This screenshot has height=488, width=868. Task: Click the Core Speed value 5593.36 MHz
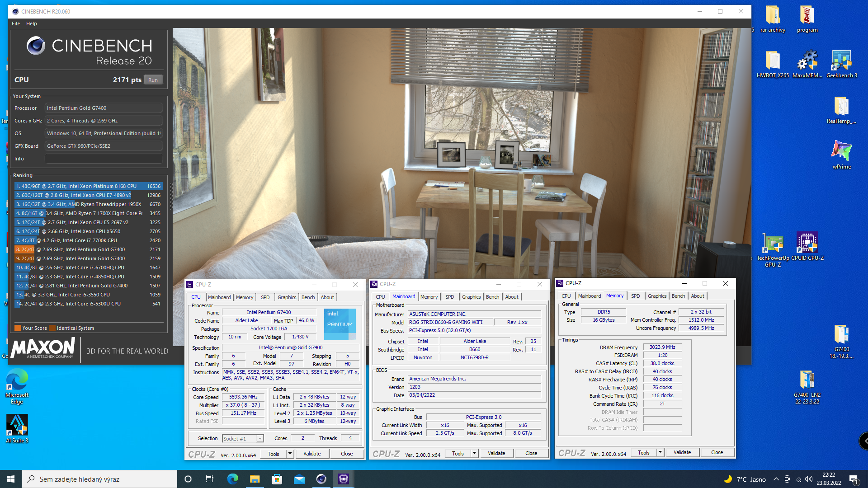click(243, 397)
